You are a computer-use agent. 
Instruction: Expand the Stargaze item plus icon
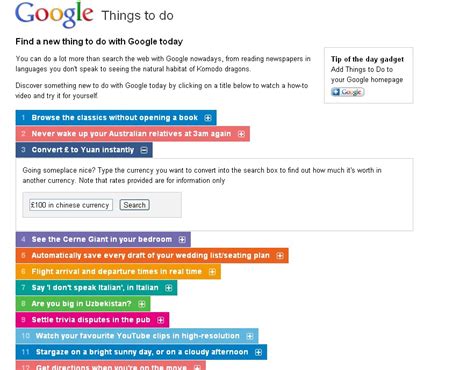(x=258, y=352)
